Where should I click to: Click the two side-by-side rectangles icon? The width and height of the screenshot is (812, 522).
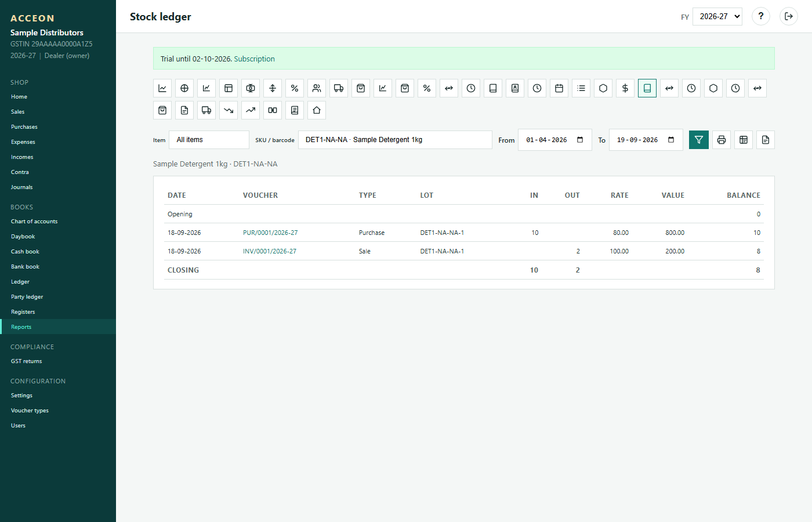click(273, 110)
